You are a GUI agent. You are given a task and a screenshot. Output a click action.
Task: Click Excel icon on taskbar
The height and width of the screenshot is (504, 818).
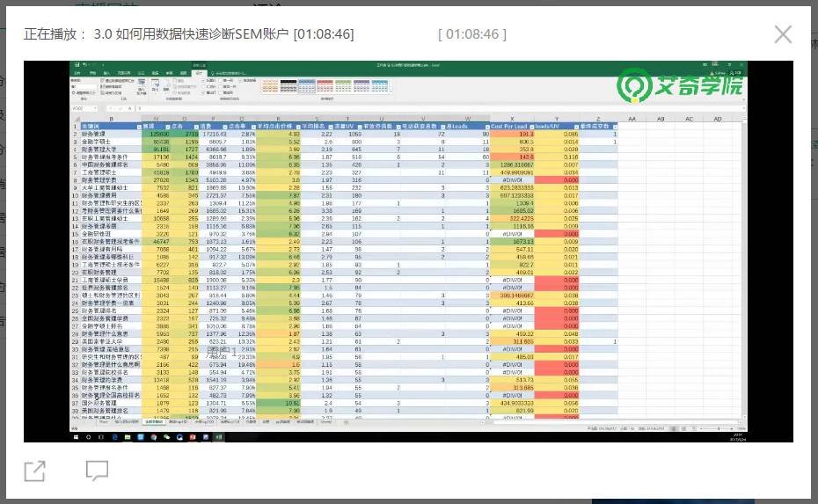[x=219, y=436]
